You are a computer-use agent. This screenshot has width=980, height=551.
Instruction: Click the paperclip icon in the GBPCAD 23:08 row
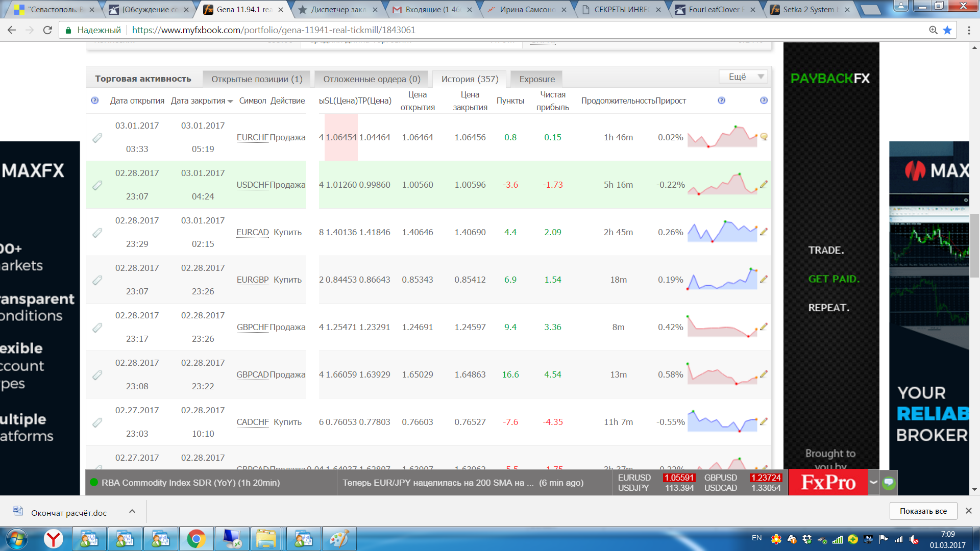point(97,375)
